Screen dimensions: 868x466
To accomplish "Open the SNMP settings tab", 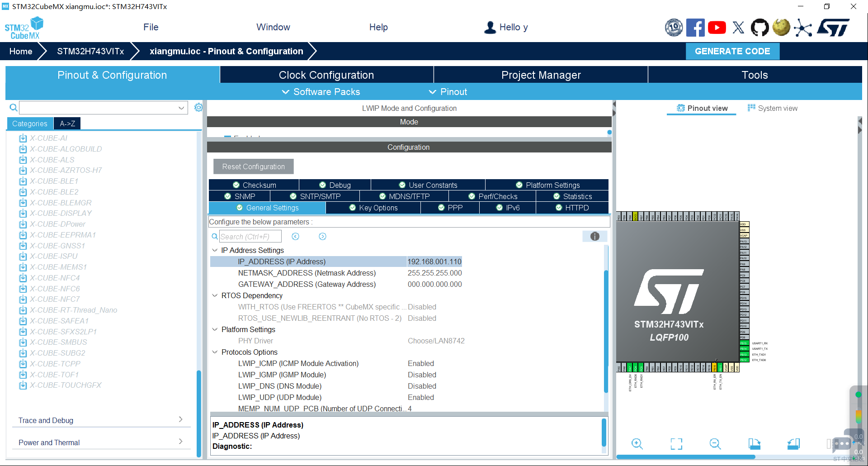I will [x=240, y=196].
